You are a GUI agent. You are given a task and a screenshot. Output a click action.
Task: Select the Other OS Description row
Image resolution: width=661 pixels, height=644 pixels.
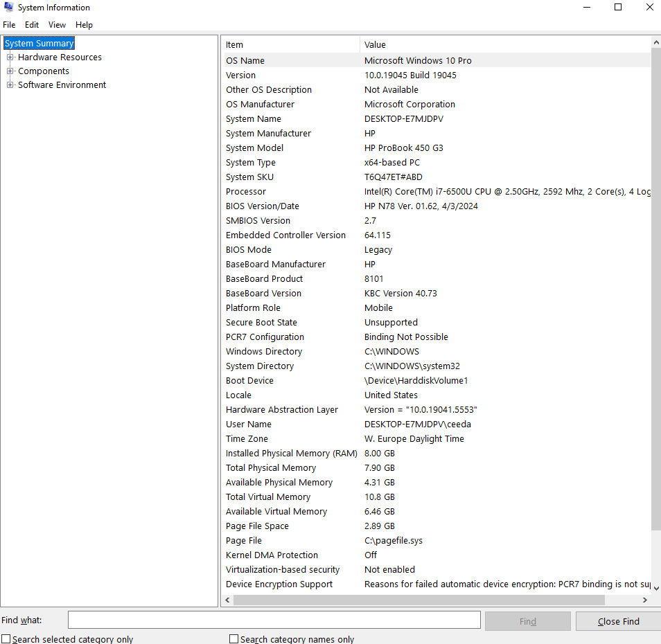(x=436, y=90)
